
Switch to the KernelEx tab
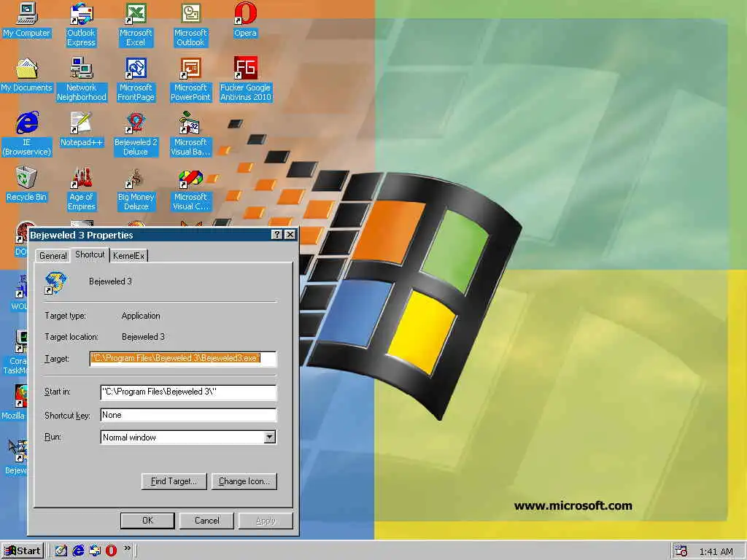128,256
